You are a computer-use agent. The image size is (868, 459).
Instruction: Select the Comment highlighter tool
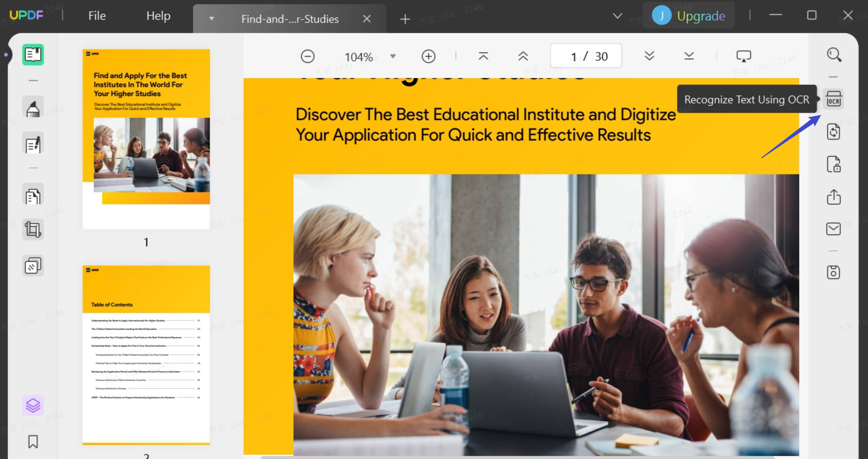tap(33, 107)
